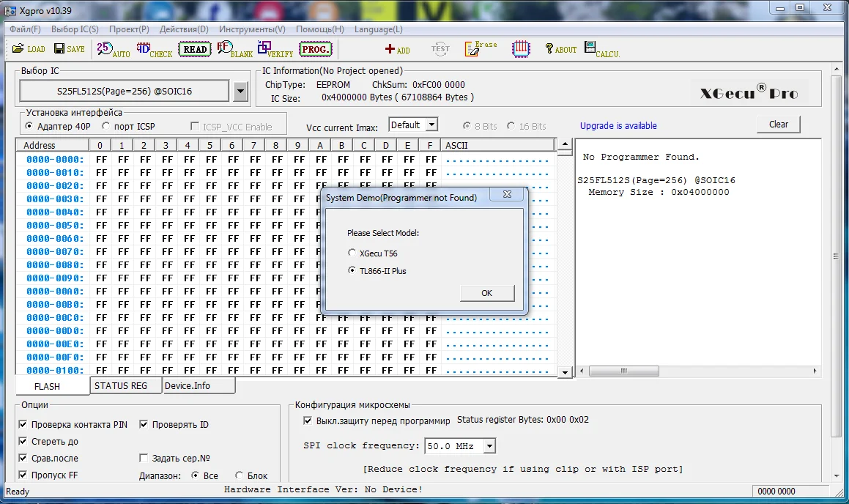Run the BLANK check toolbar icon
The image size is (849, 504).
(234, 49)
